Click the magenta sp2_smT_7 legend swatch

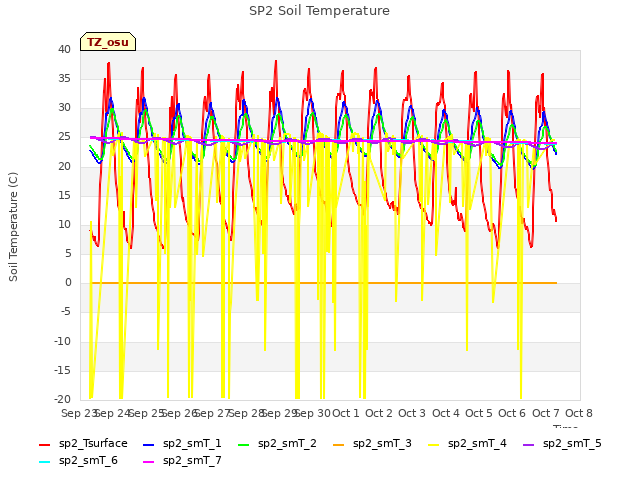pyautogui.click(x=149, y=462)
